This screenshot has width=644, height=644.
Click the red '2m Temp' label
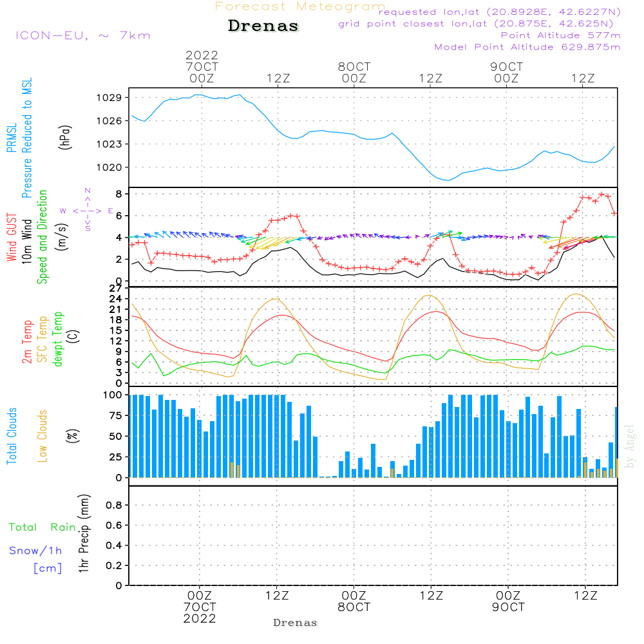pos(26,342)
